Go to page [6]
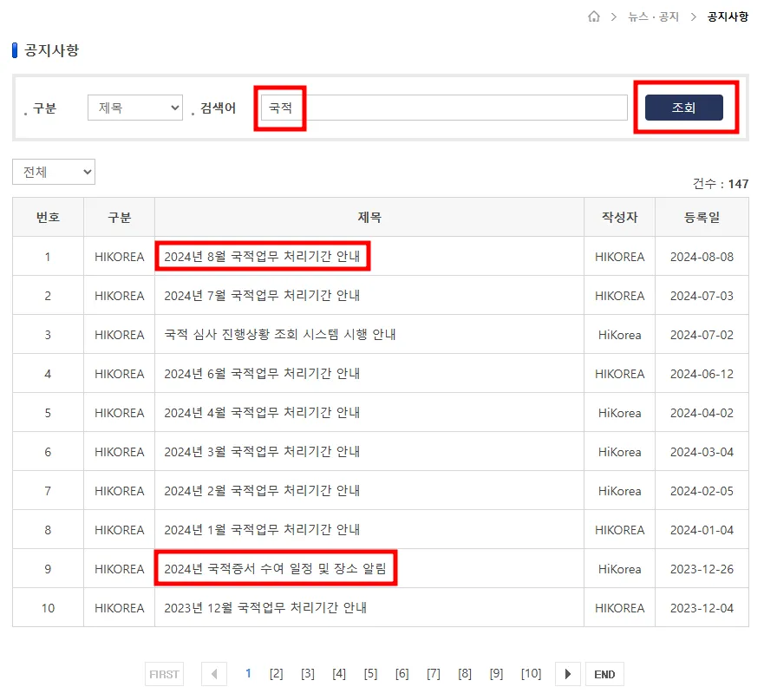The width and height of the screenshot is (764, 700). pyautogui.click(x=402, y=674)
